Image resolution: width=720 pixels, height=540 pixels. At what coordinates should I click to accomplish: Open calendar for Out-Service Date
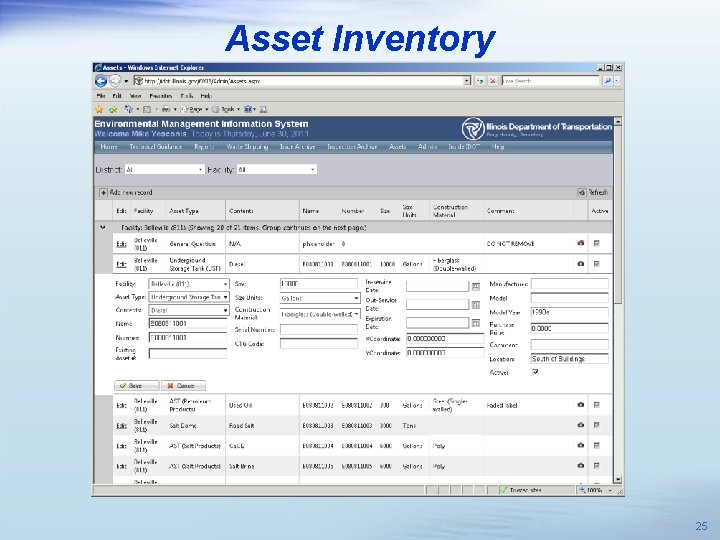pyautogui.click(x=476, y=305)
